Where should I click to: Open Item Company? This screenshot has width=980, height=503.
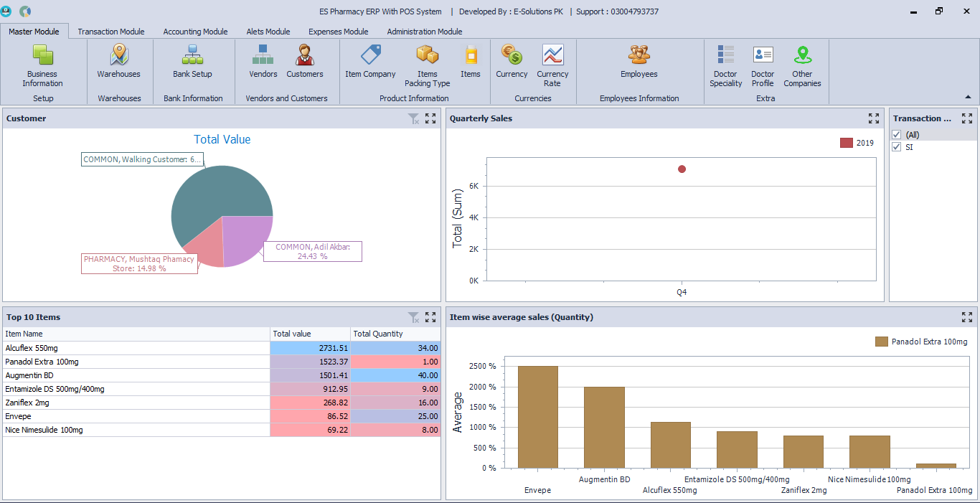370,62
